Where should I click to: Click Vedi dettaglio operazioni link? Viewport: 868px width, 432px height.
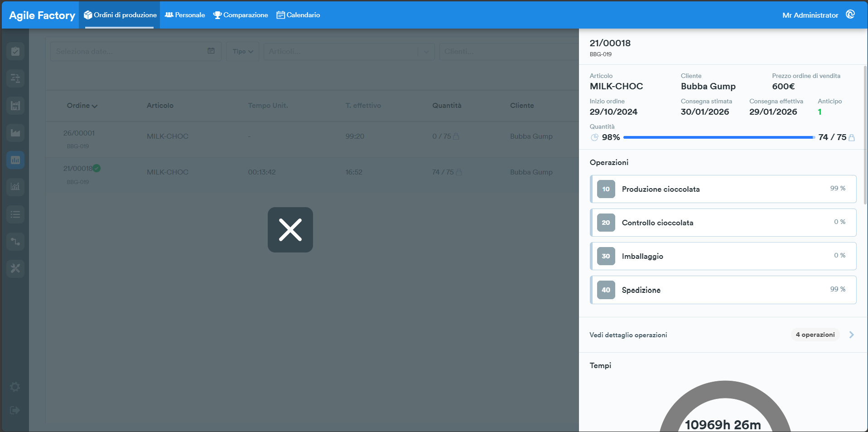click(x=628, y=335)
